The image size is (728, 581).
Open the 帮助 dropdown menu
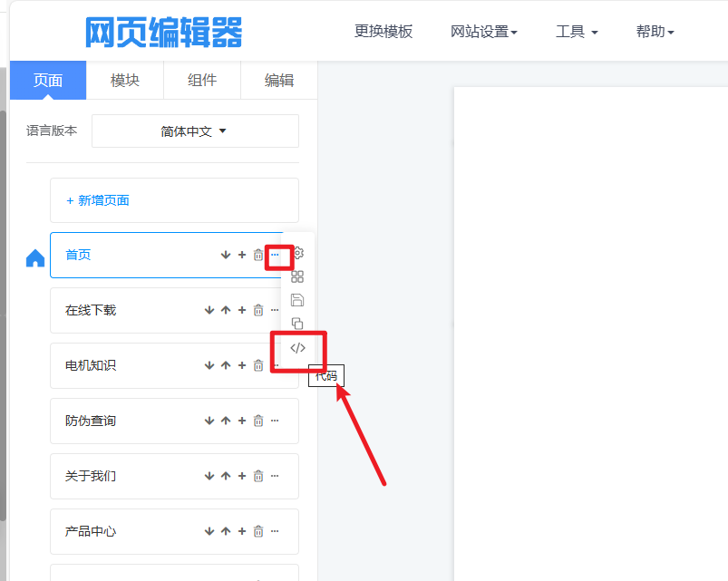655,32
